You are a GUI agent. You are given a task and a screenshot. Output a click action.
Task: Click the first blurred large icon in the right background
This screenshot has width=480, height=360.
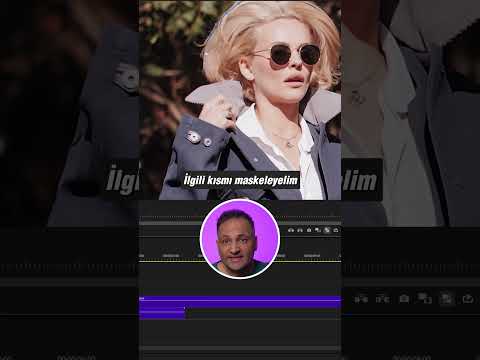tap(361, 299)
